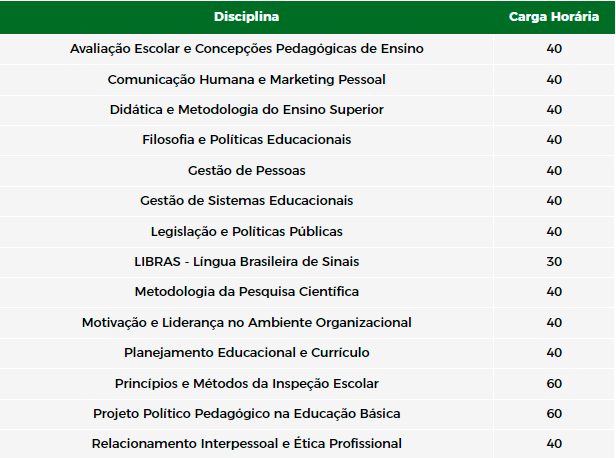This screenshot has height=458, width=616.
Task: Select Relacionamento Interpessoal e Ética Profissional
Action: 246,444
